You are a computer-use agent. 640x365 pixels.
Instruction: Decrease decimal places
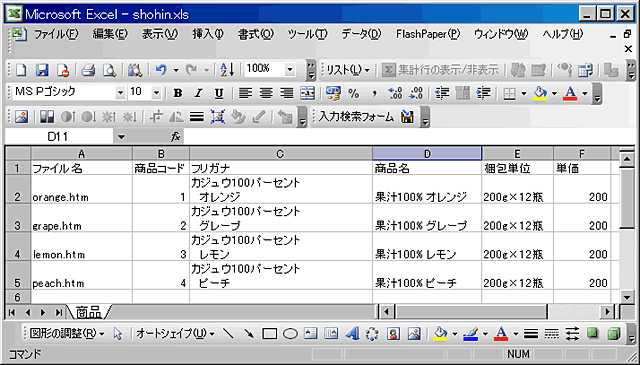tap(416, 93)
